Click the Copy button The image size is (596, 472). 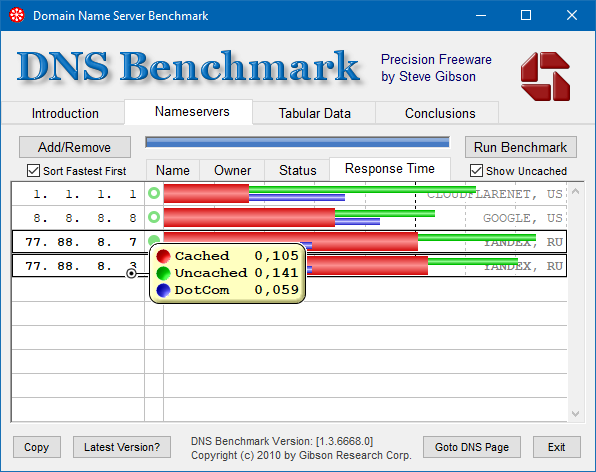pos(37,447)
